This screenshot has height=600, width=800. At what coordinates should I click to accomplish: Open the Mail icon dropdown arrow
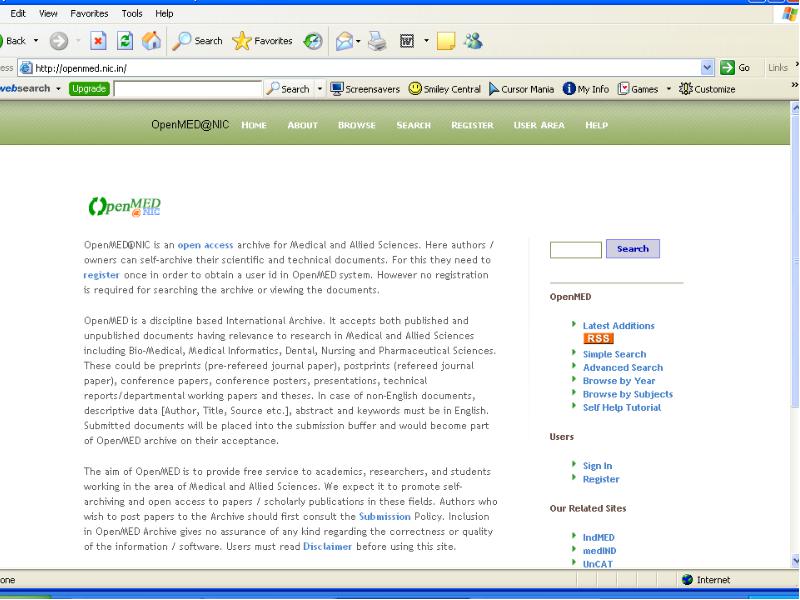click(x=358, y=41)
